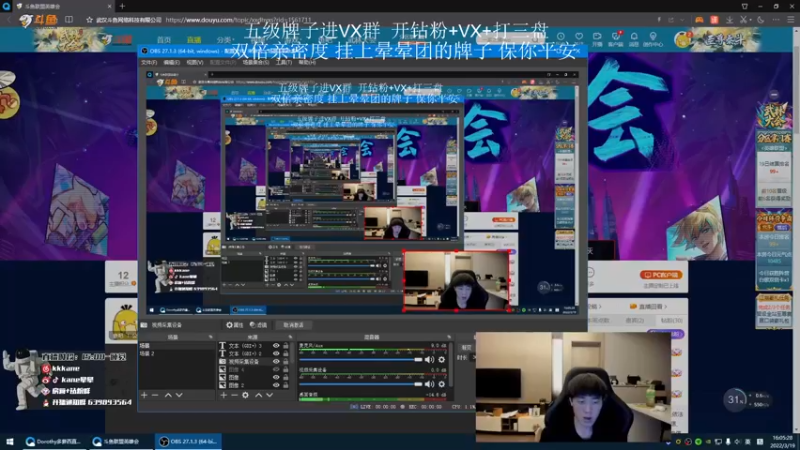Move scene down in Scenes panel
The height and width of the screenshot is (450, 800).
pos(179,395)
